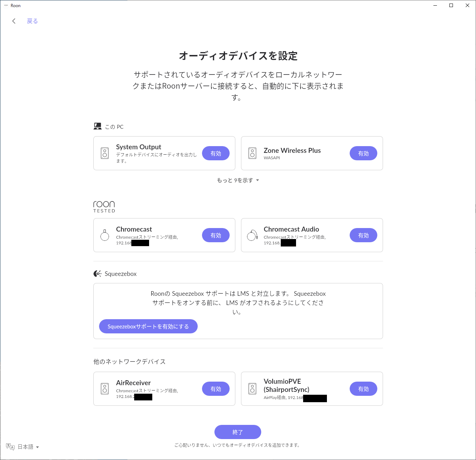476x460 pixels.
Task: Click the back arrow chevron icon
Action: coord(14,21)
